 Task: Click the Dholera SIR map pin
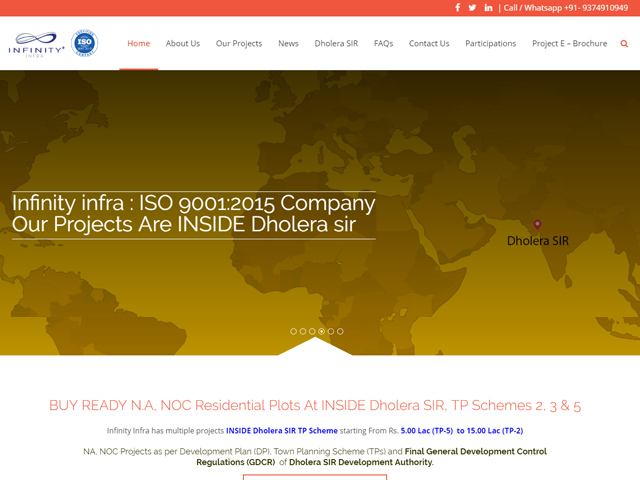click(537, 225)
